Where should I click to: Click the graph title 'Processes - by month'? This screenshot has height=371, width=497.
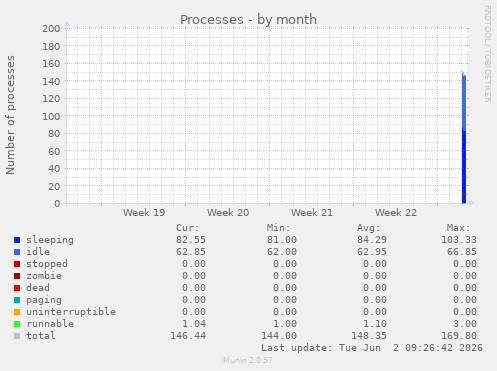[x=248, y=20]
